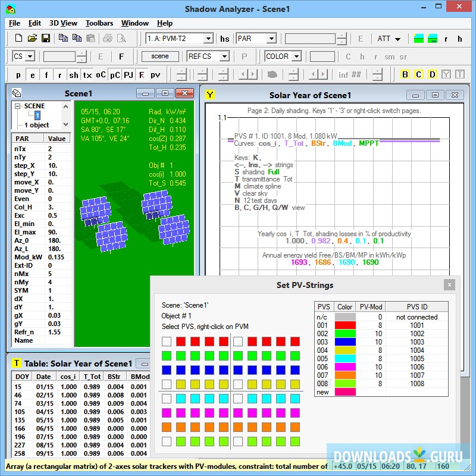This screenshot has height=476, width=476.
Task: Toggle the yellow 'B' view button
Action: [x=405, y=74]
